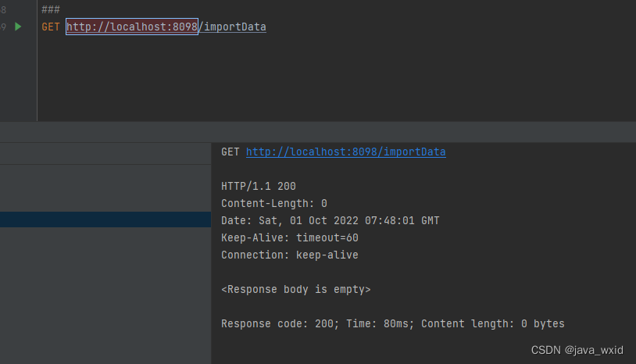Image resolution: width=636 pixels, height=364 pixels.
Task: Select the HTTP/1.1 200 status line
Action: pyautogui.click(x=259, y=186)
